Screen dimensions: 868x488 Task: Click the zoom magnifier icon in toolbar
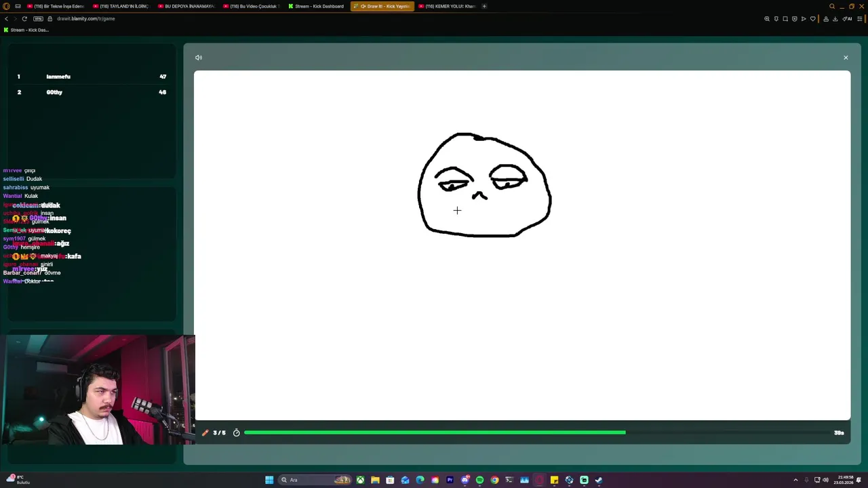pyautogui.click(x=767, y=18)
